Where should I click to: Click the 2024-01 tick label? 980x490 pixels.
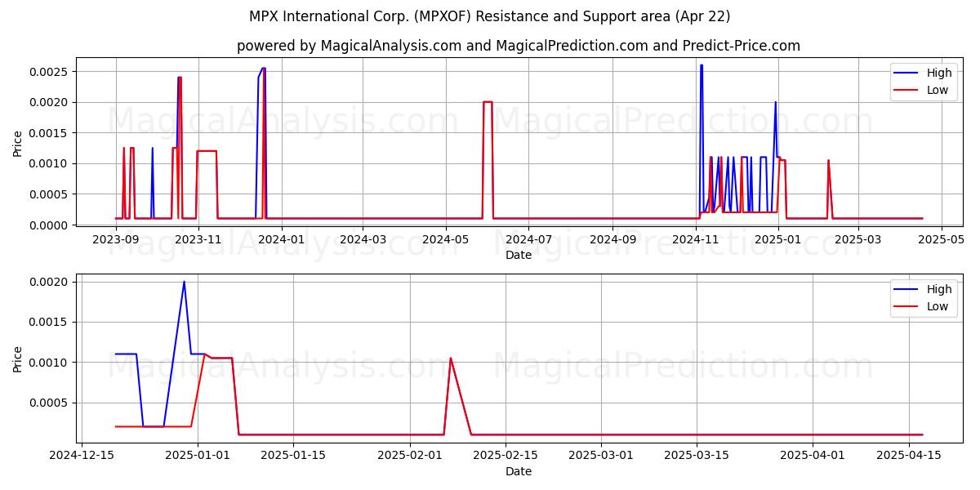[281, 239]
